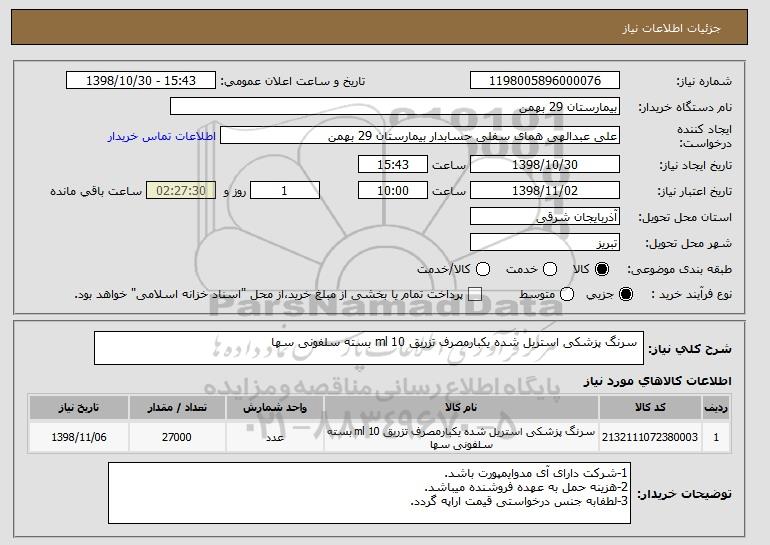The width and height of the screenshot is (770, 545).
Task: Tick the اسناد خزانه اسلامی payment checkbox
Action: pos(475,295)
